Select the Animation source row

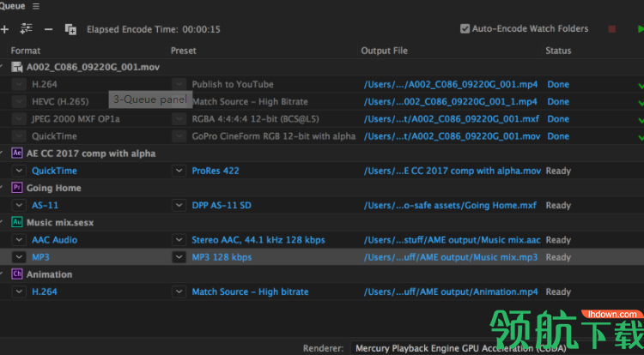click(x=322, y=274)
